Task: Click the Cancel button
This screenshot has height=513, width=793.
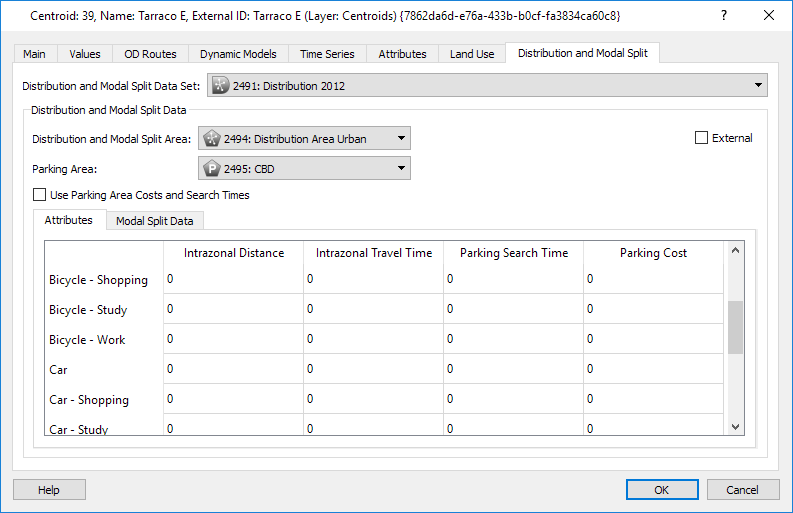Action: pyautogui.click(x=742, y=490)
